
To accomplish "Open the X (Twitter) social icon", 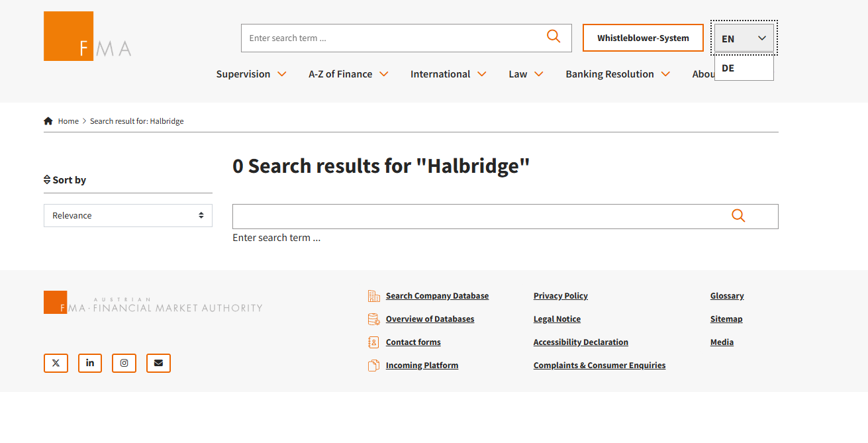I will tap(56, 363).
